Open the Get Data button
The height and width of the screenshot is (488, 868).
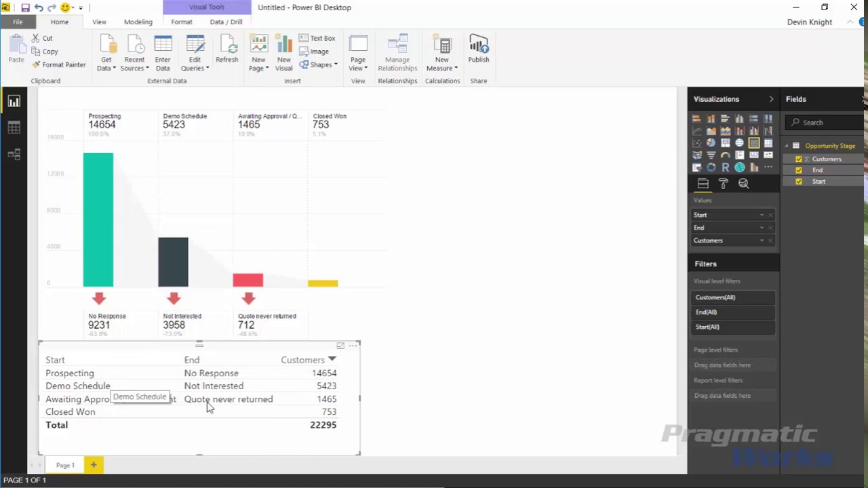coord(106,54)
